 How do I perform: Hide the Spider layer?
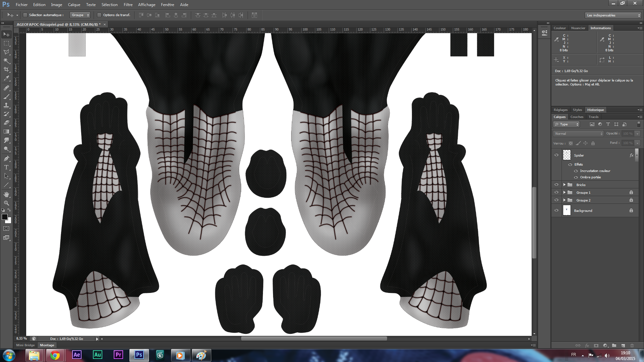[556, 155]
